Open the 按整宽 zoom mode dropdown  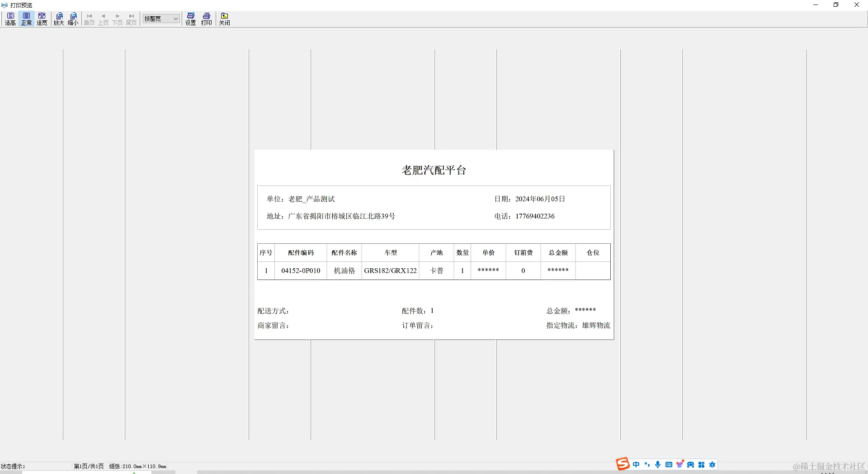tap(161, 19)
